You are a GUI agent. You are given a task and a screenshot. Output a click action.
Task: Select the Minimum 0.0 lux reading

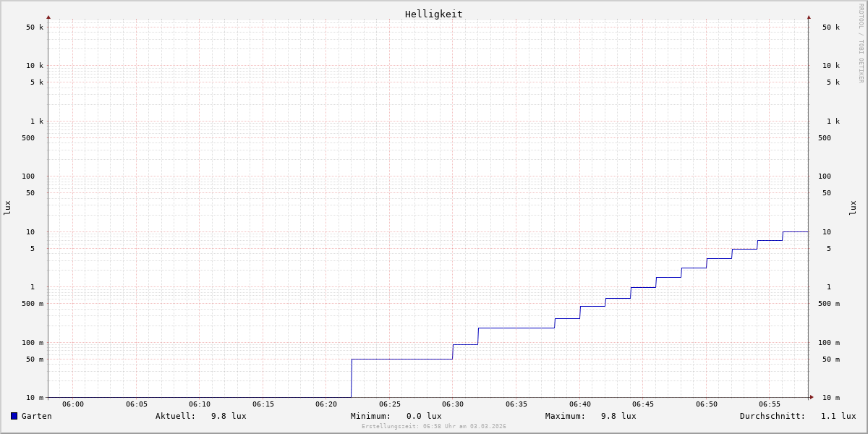423,416
